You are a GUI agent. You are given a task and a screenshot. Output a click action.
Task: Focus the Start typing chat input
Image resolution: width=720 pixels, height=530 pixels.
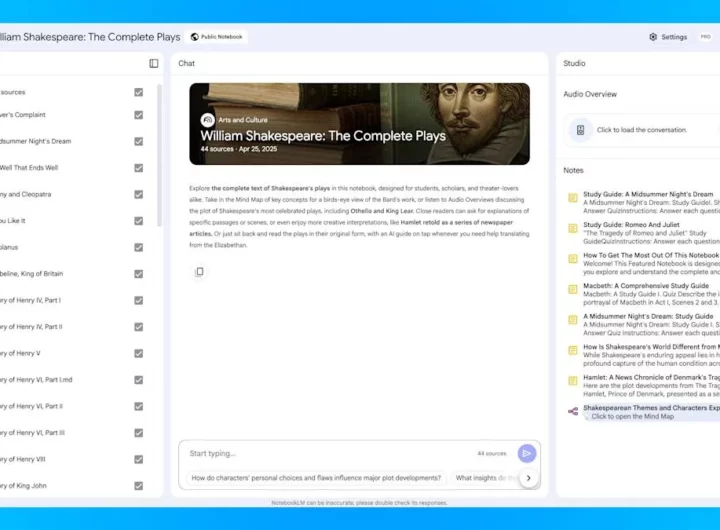coord(331,453)
